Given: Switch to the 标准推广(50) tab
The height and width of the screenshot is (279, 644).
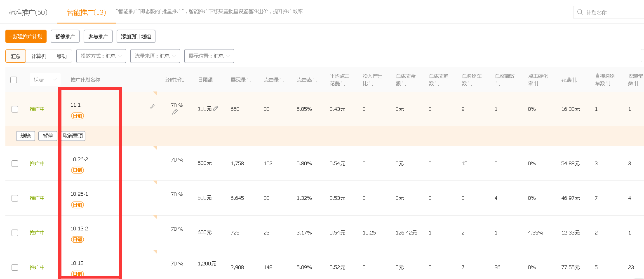Looking at the screenshot, I should (28, 12).
